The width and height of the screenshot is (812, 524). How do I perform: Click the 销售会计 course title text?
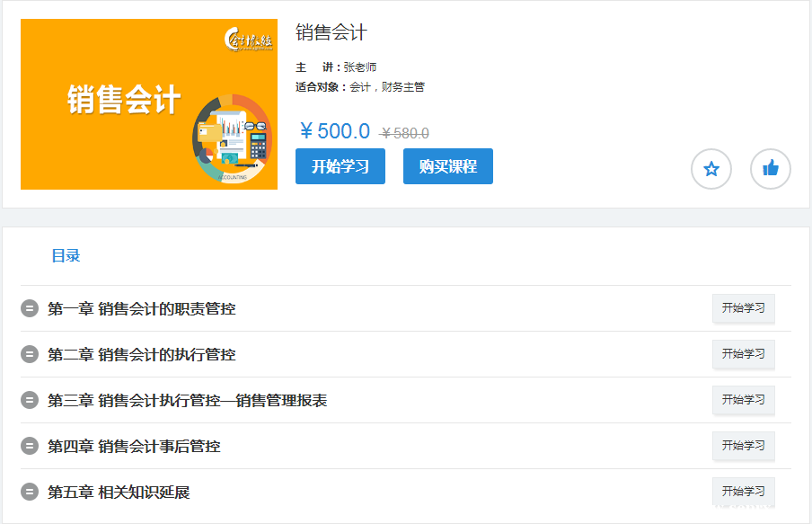[x=331, y=33]
